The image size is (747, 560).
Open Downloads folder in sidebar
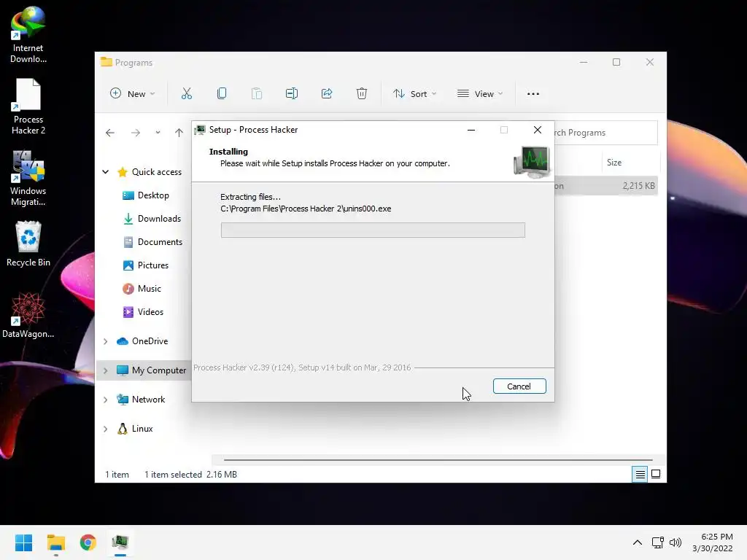[159, 219]
